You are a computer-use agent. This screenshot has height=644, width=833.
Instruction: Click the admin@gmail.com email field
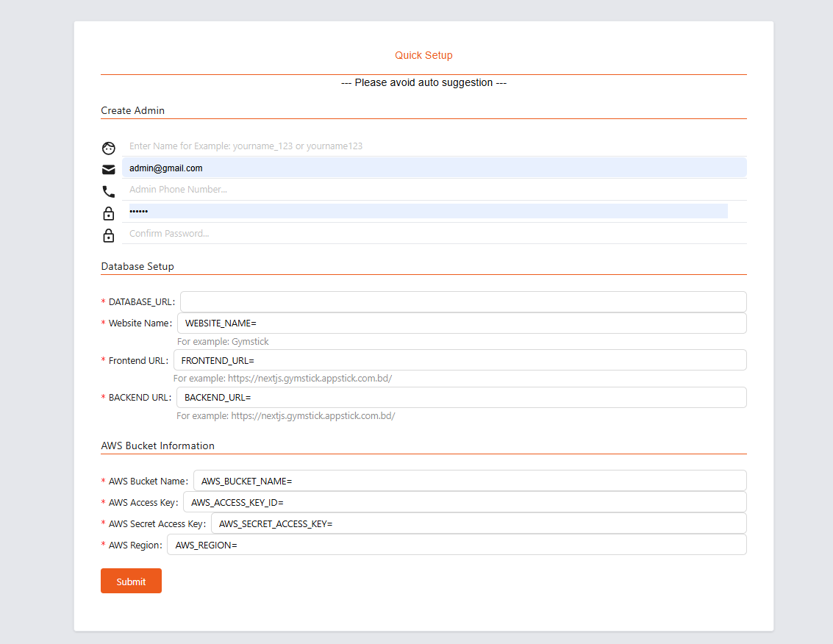tap(434, 168)
